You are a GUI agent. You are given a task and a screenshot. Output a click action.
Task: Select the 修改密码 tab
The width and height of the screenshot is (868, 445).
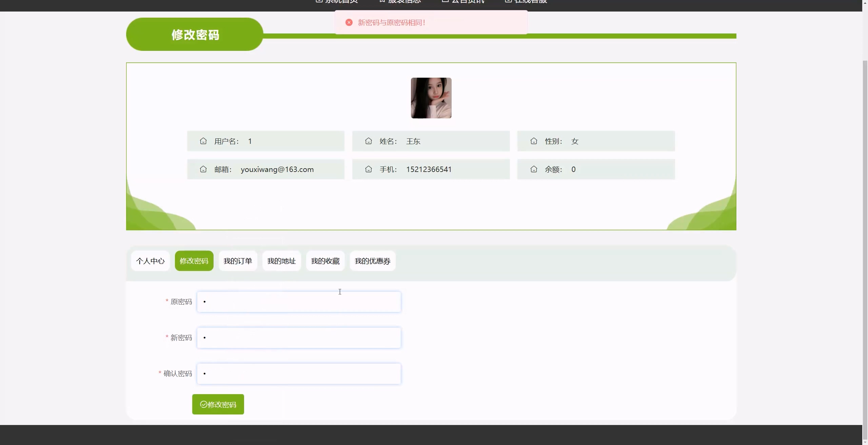tap(194, 261)
